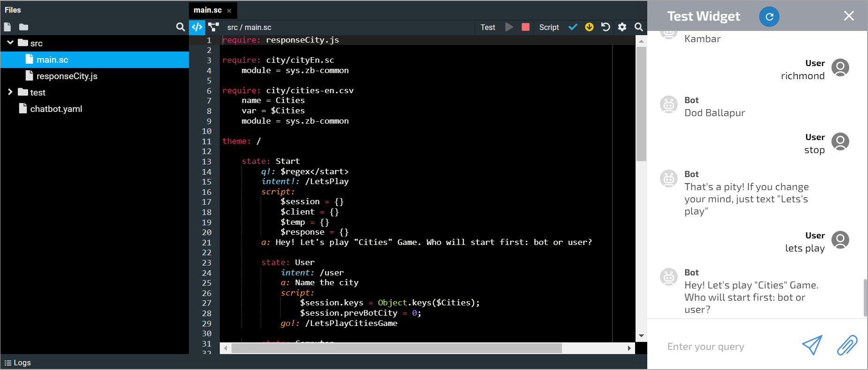Create a new folder in Files panel
Image resolution: width=868 pixels, height=370 pixels.
[x=23, y=27]
